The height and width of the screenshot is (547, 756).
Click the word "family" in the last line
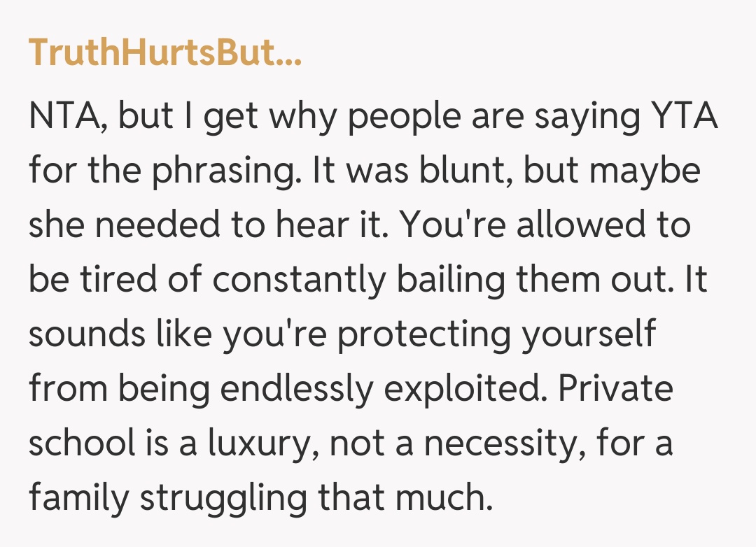pos(79,499)
